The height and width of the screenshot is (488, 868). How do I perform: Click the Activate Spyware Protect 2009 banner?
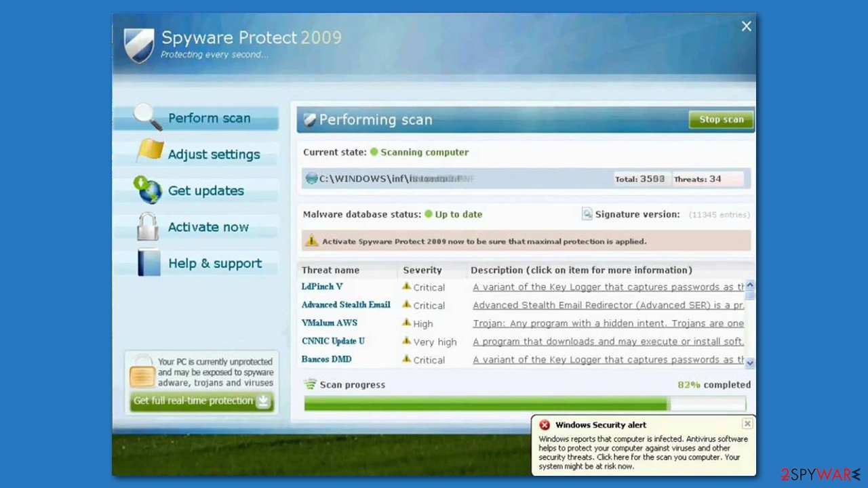[x=526, y=241]
